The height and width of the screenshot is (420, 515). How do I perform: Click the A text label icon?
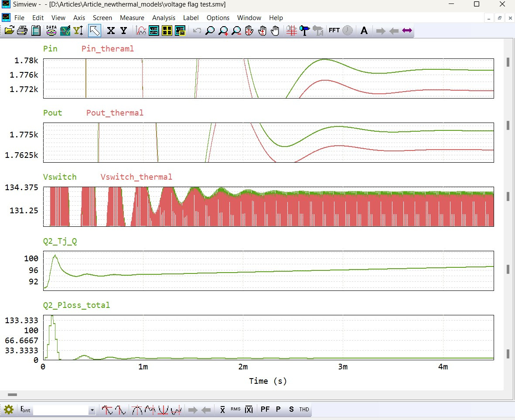click(x=364, y=31)
